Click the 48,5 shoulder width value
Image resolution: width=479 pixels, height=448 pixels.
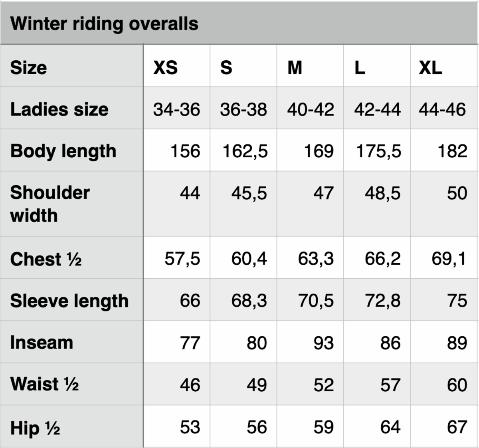point(382,193)
